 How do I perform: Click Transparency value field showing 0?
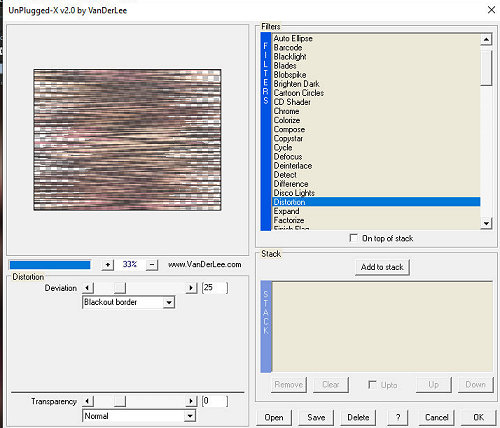click(215, 401)
